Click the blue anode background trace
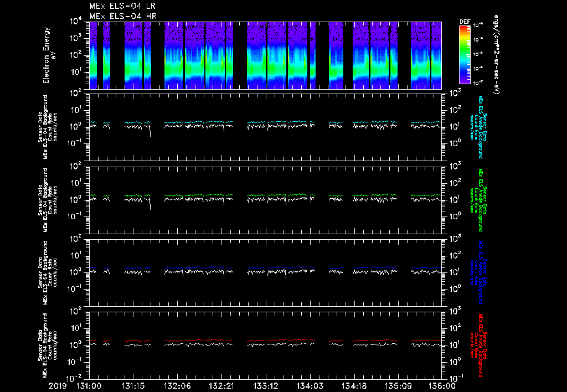Screen dimensions: 567x392 pos(265,268)
